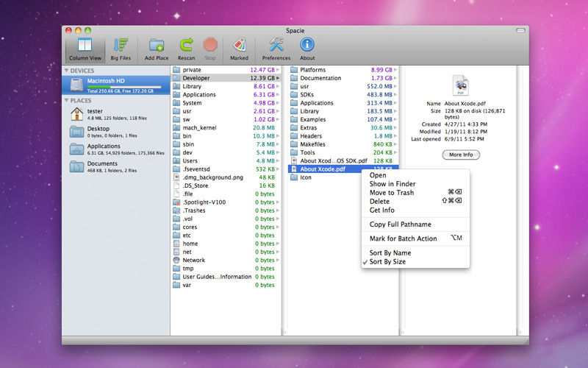The width and height of the screenshot is (588, 368).
Task: Select Macintosh HD drive in sidebar
Action: [x=116, y=85]
